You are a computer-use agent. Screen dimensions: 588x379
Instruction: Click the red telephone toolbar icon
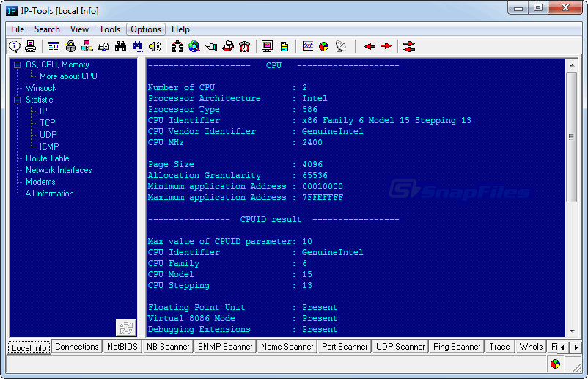pyautogui.click(x=228, y=46)
